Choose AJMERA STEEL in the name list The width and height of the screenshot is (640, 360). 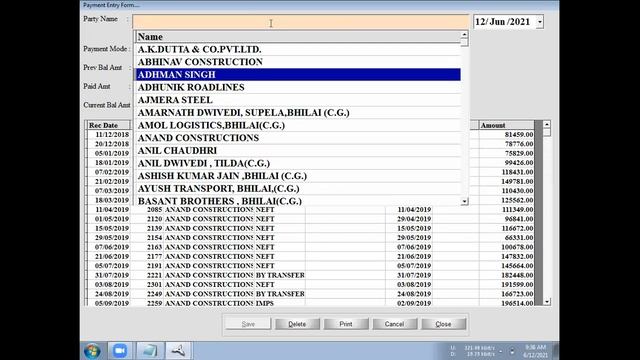(298, 100)
